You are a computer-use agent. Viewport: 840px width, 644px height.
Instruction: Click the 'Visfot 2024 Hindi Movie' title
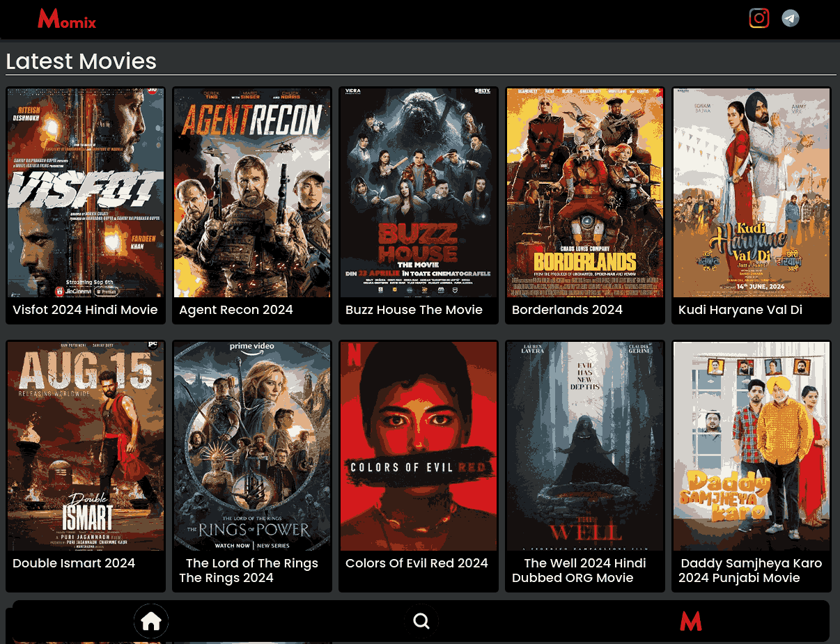pos(85,310)
